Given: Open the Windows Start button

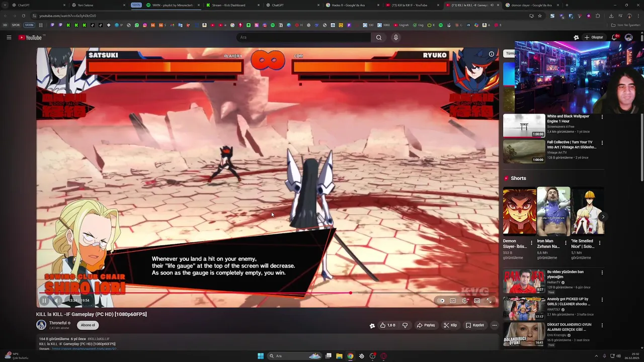Looking at the screenshot, I should tap(261, 356).
